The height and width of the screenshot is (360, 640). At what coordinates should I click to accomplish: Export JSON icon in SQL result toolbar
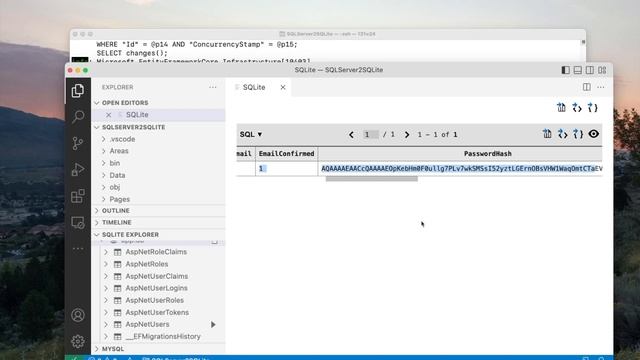578,134
